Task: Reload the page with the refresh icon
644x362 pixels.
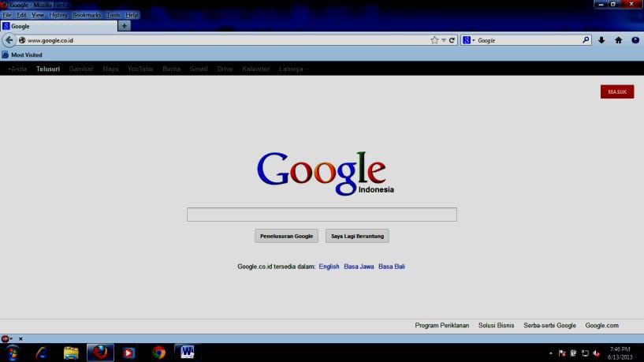Action: [x=452, y=40]
